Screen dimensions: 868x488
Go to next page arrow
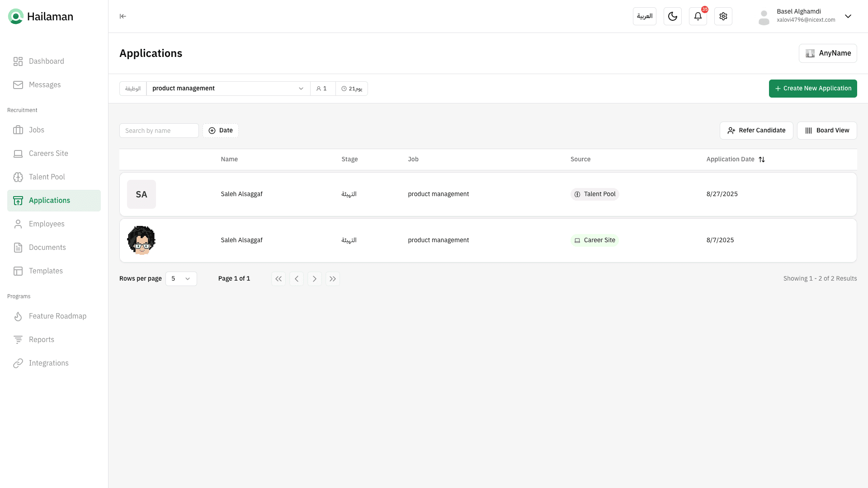pyautogui.click(x=314, y=279)
